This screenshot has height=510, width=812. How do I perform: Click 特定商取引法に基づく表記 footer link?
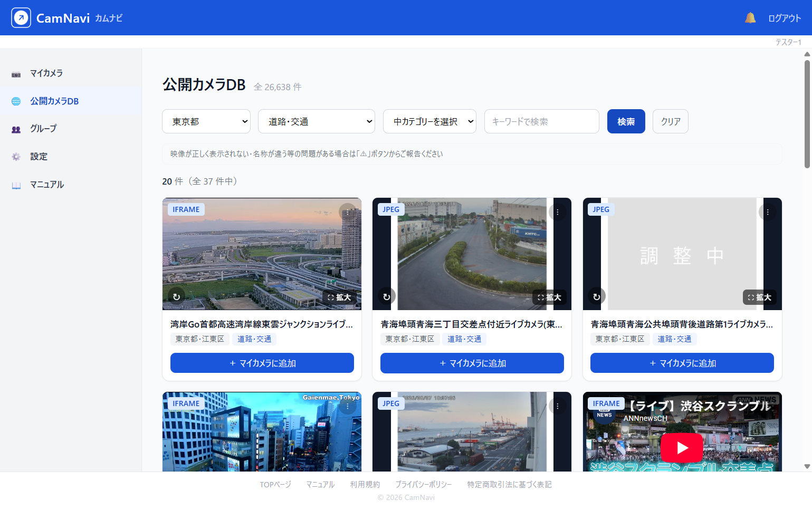point(509,484)
